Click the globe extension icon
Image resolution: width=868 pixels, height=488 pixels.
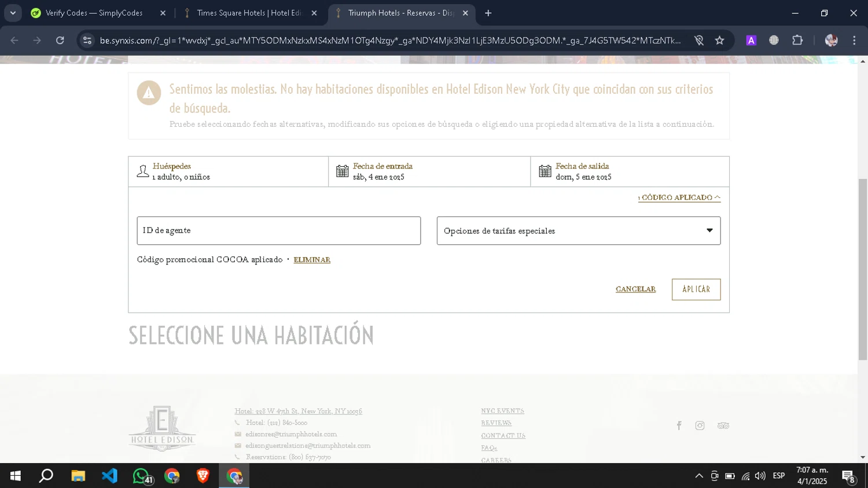tap(774, 41)
